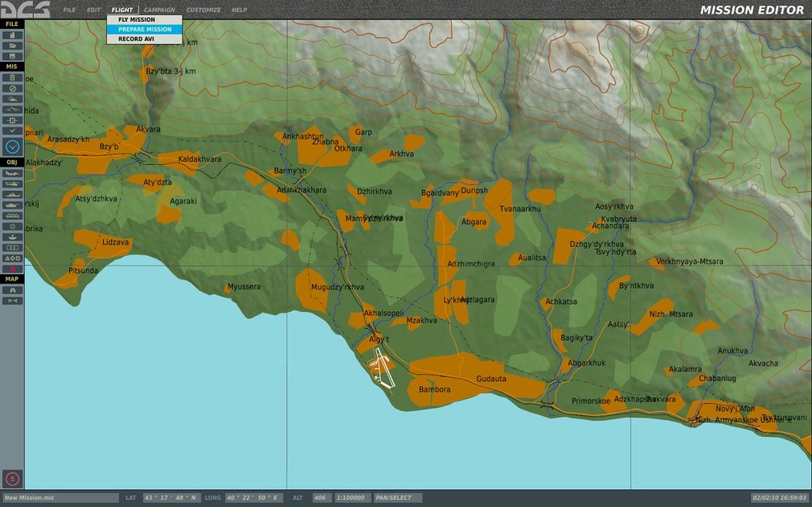Click the red exit icon at bottom-left

pyautogui.click(x=12, y=479)
